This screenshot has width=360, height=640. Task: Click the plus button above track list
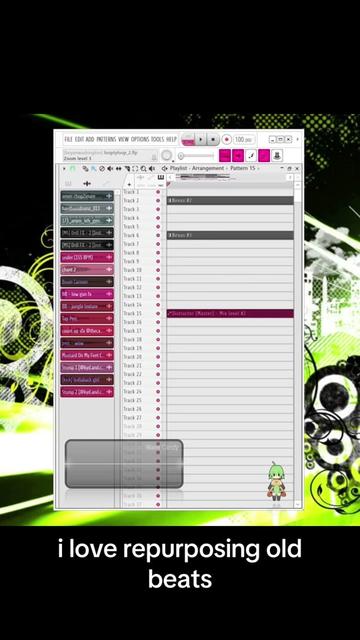(129, 184)
